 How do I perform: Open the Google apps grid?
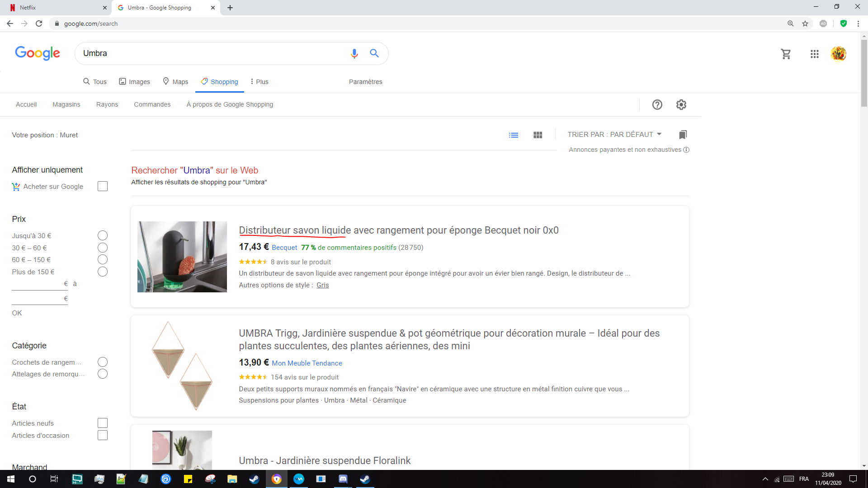tap(814, 54)
